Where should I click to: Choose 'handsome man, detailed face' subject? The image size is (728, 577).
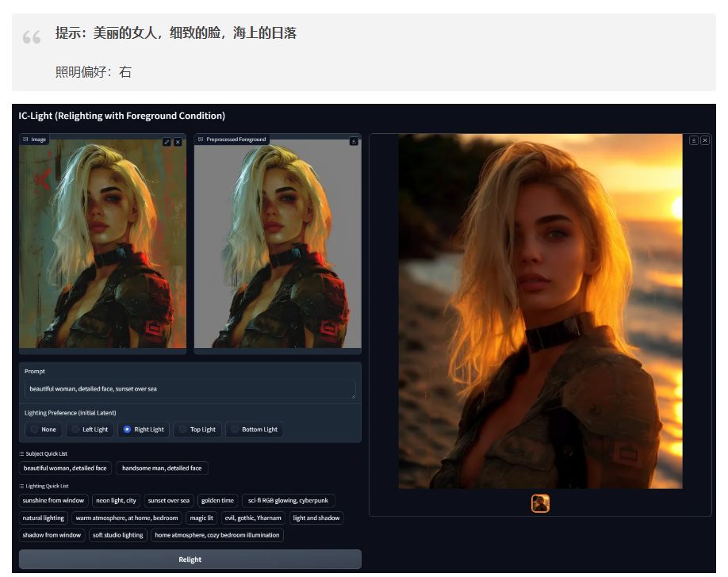tap(162, 468)
